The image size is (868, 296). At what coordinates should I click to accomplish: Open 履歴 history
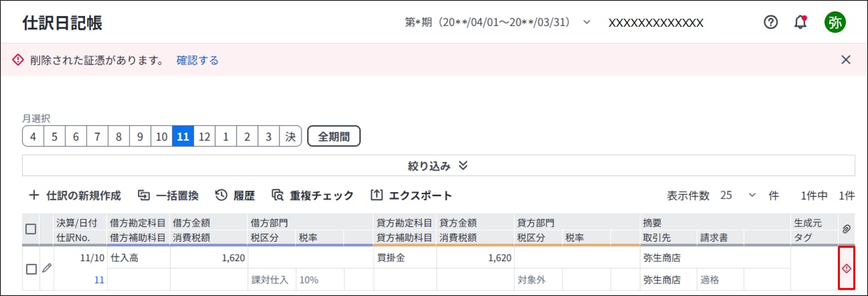(235, 196)
